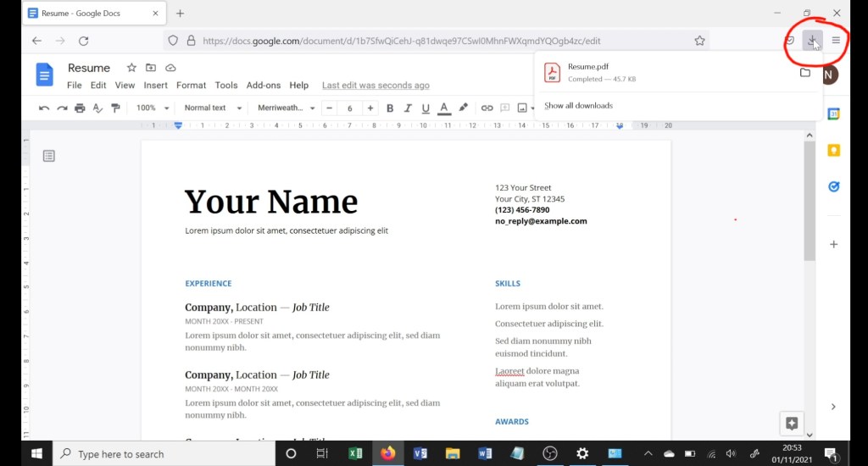868x466 pixels.
Task: Click the 'Last edit was seconds ago' link
Action: pyautogui.click(x=376, y=86)
